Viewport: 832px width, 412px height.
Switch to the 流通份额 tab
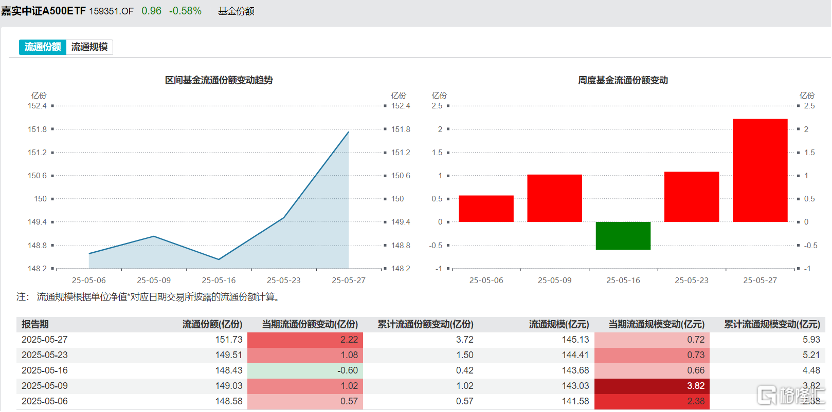pyautogui.click(x=43, y=47)
